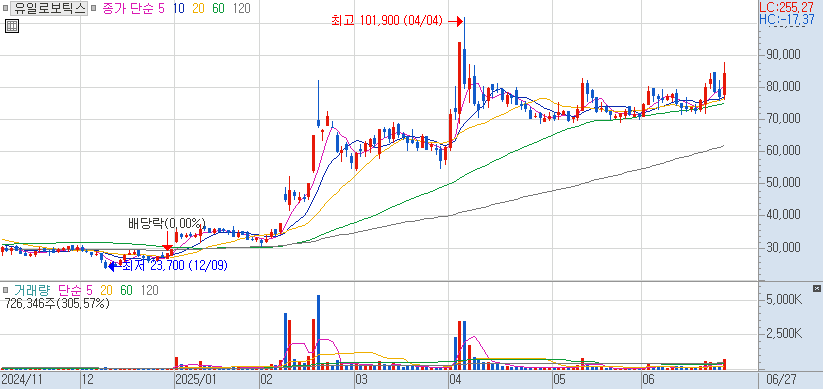
Task: Click the 2024/11 date axis label
Action: tap(22, 379)
